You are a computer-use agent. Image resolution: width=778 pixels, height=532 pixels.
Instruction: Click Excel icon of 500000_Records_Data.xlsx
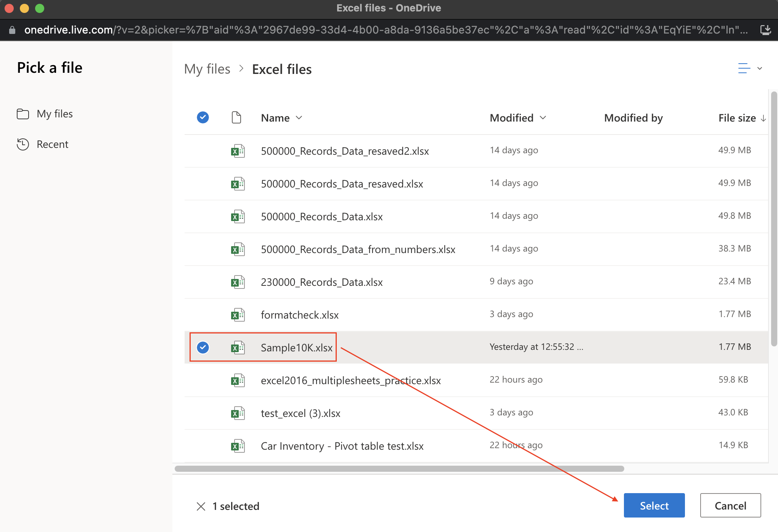pos(238,216)
